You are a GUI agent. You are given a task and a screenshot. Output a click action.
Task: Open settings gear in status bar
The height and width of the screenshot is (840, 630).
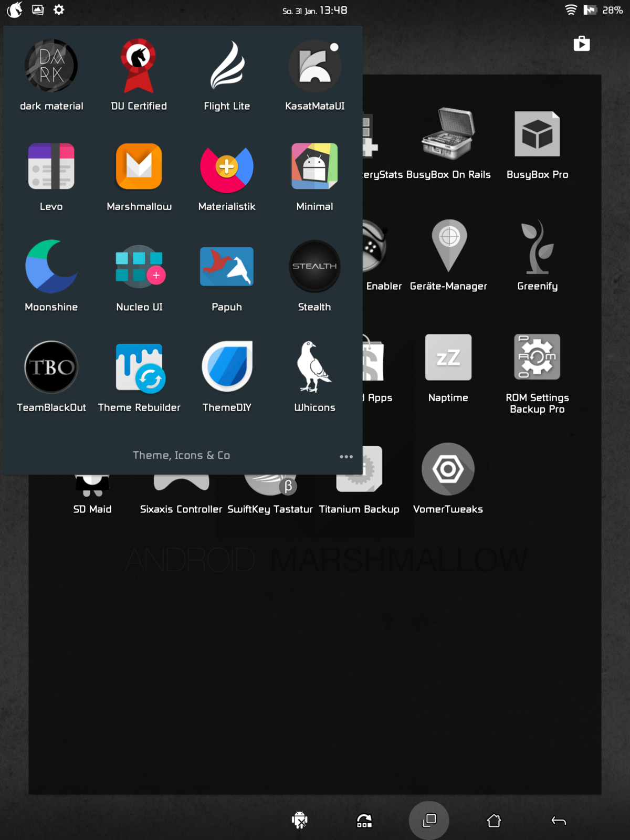[x=59, y=10]
